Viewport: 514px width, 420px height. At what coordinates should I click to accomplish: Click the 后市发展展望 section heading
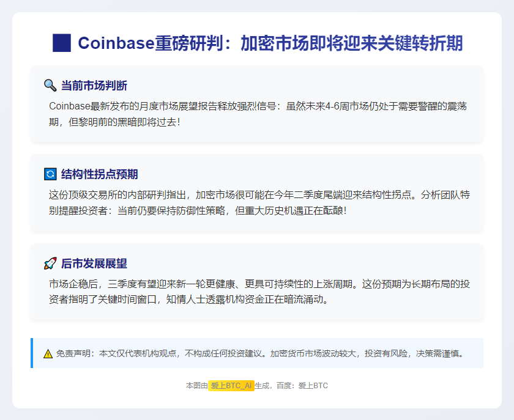click(94, 263)
